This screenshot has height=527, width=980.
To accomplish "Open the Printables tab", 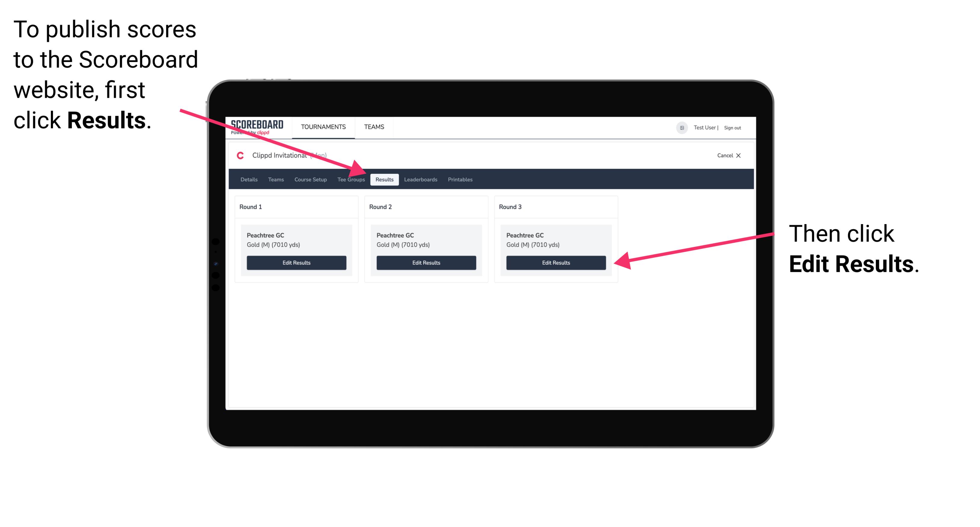I will point(460,179).
